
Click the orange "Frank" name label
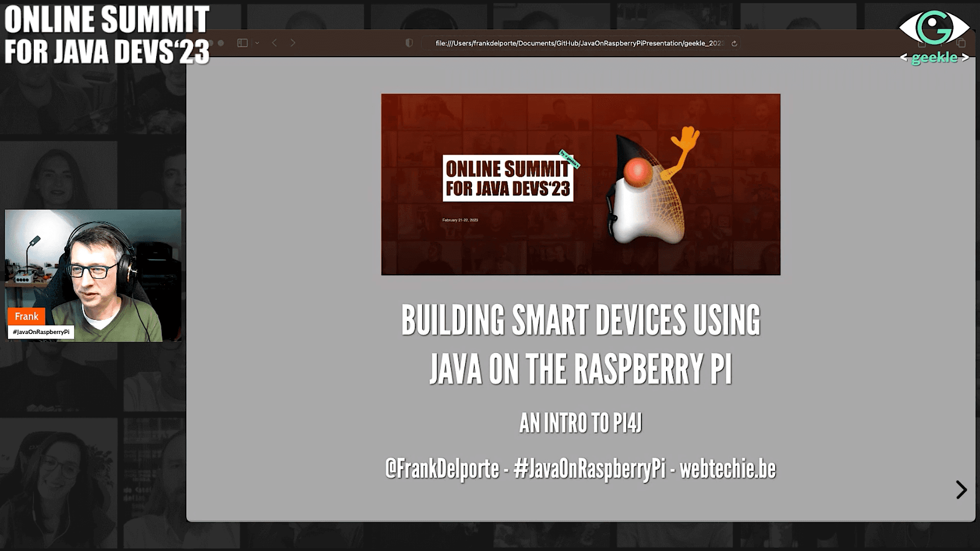[27, 317]
